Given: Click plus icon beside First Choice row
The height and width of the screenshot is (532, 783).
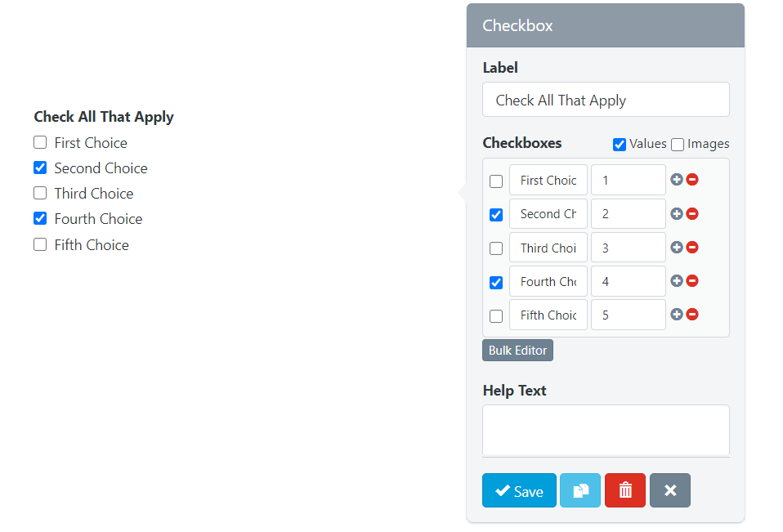Looking at the screenshot, I should click(677, 180).
